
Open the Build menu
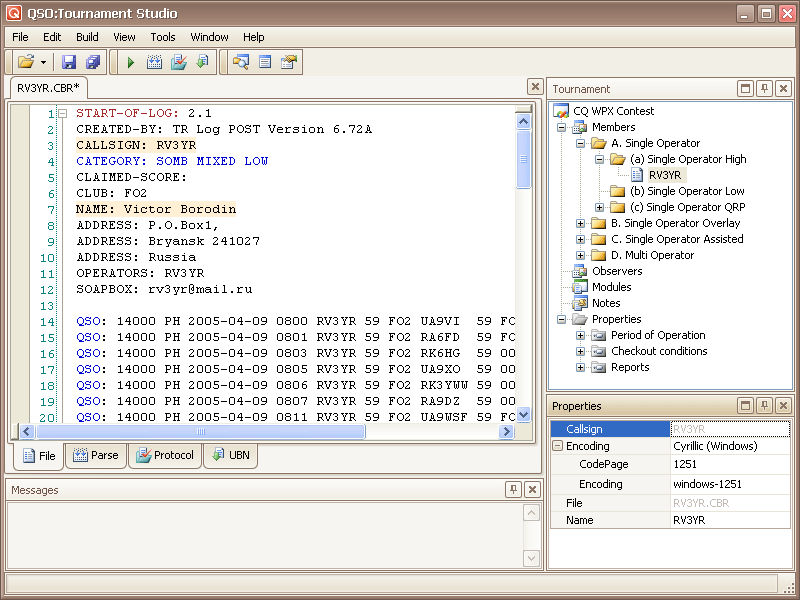click(x=87, y=37)
